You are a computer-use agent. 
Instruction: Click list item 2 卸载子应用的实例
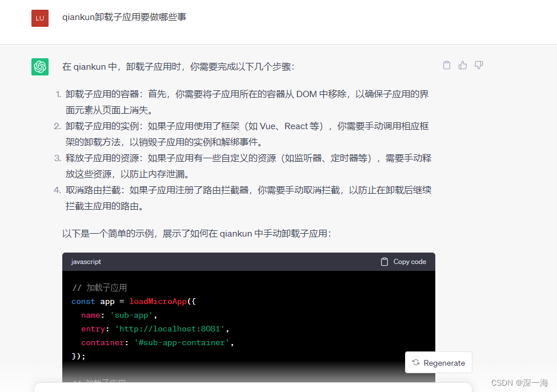click(247, 134)
